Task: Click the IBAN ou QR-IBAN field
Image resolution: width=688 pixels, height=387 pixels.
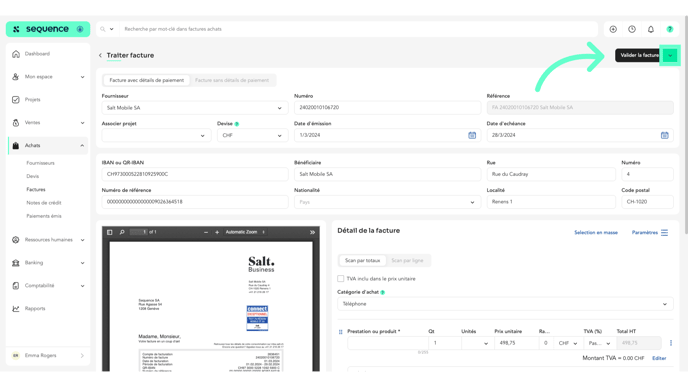Action: coord(195,174)
